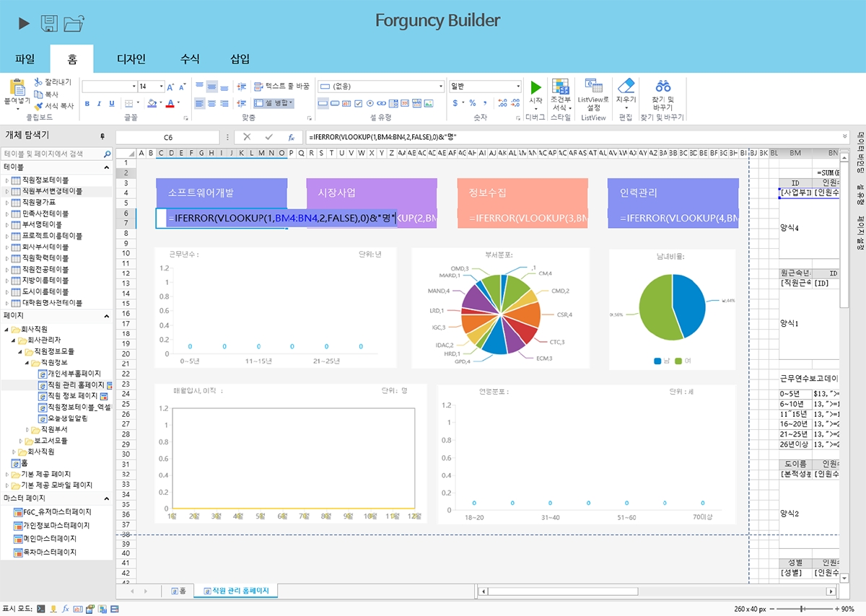The width and height of the screenshot is (866, 616).
Task: Toggle 텍스트 줄 바꿈 wrap text
Action: (x=281, y=86)
